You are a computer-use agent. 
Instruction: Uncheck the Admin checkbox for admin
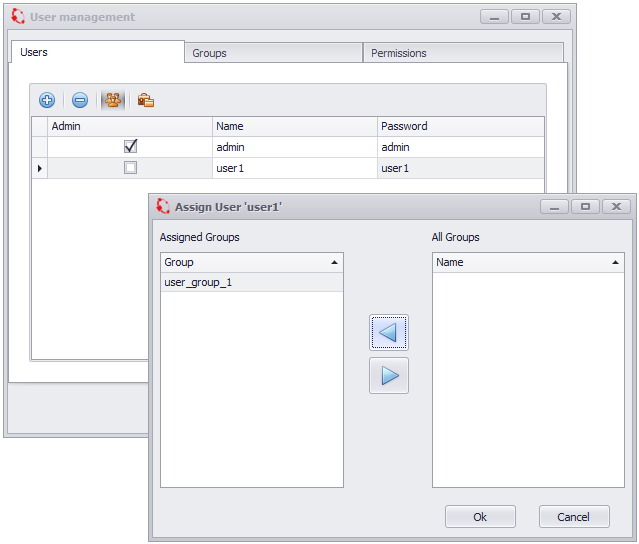pyautogui.click(x=130, y=146)
